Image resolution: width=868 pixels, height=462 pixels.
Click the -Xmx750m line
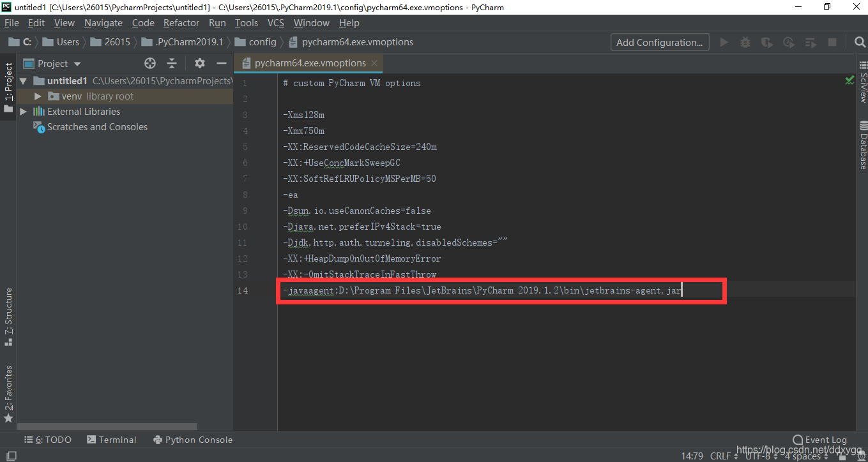pyautogui.click(x=303, y=131)
